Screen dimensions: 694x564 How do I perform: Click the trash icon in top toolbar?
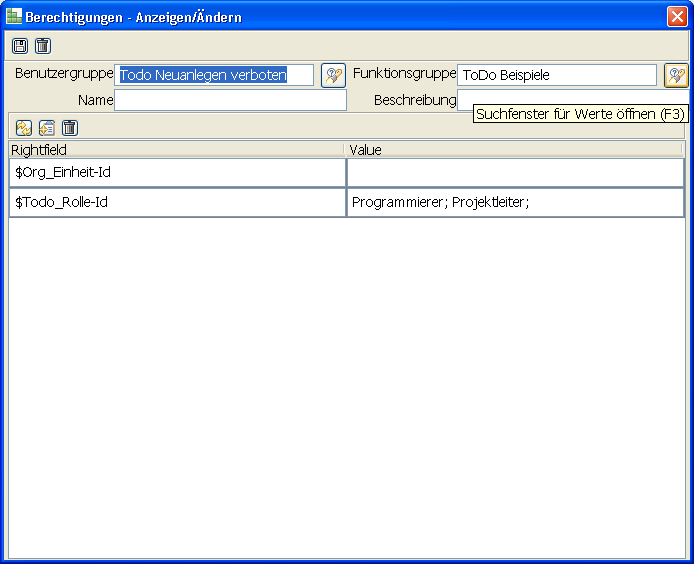tap(42, 46)
